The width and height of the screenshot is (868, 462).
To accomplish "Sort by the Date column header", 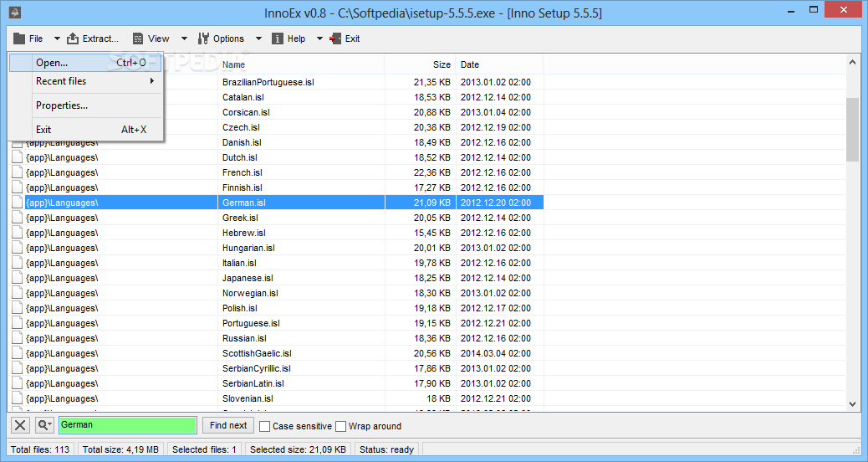I will (499, 64).
